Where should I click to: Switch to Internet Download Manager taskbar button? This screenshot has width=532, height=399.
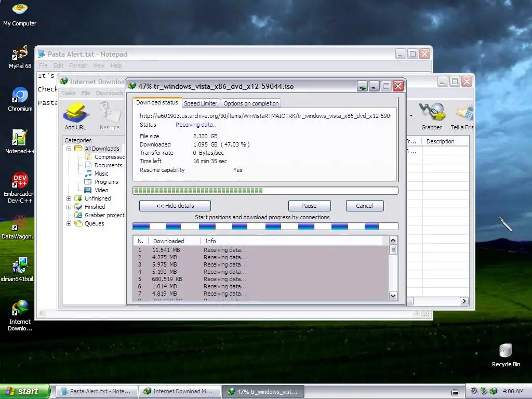click(180, 391)
